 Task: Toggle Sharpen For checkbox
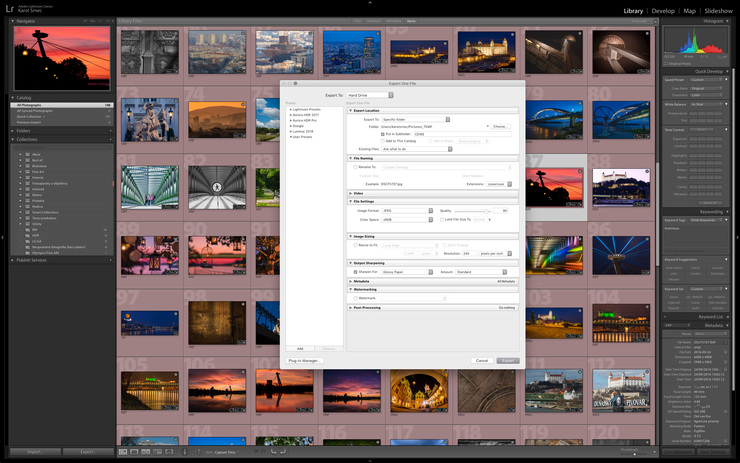[355, 272]
